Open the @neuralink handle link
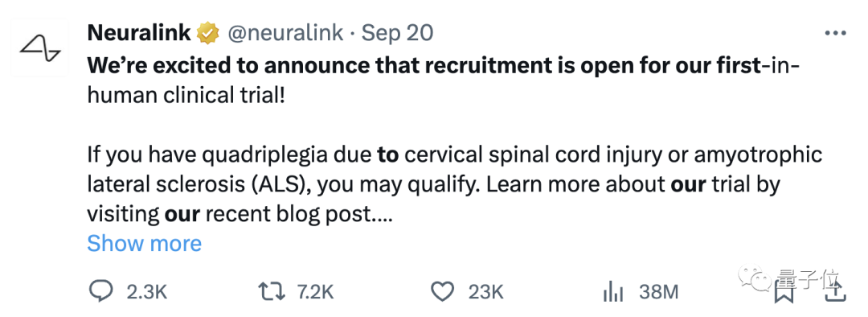 tap(285, 34)
